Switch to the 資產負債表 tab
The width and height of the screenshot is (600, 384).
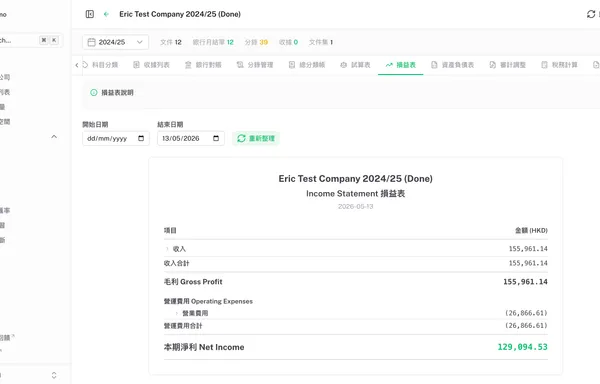coord(453,65)
